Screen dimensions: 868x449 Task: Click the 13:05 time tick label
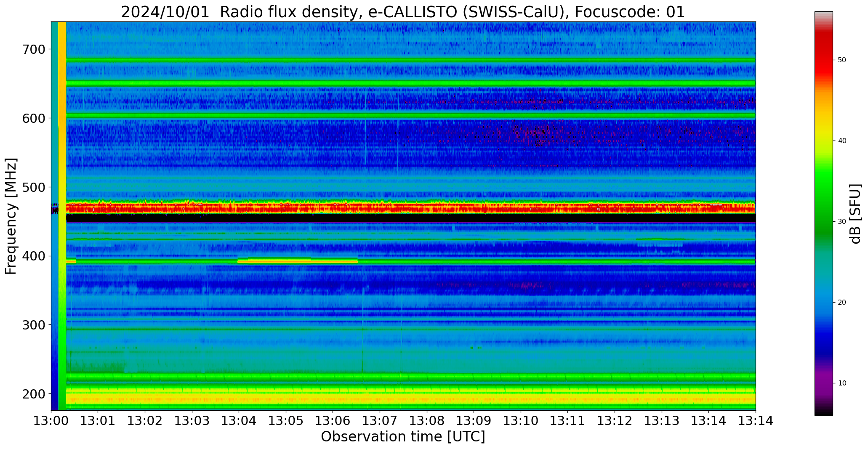(x=286, y=421)
